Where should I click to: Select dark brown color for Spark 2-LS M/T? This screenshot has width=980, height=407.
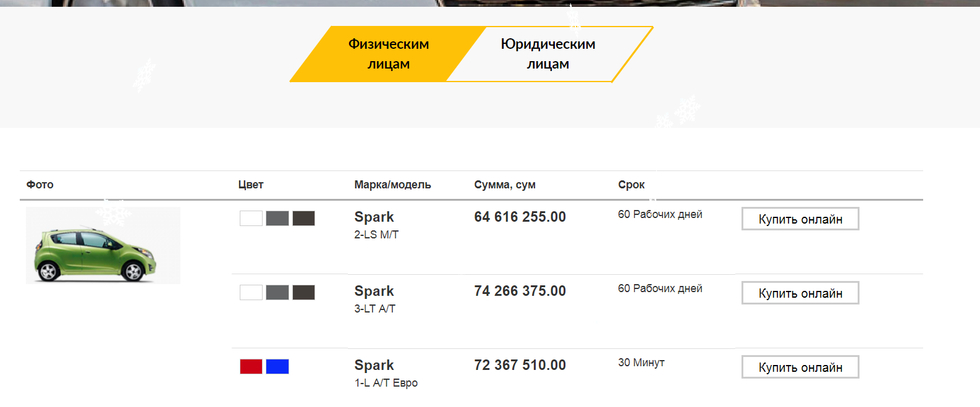point(303,218)
